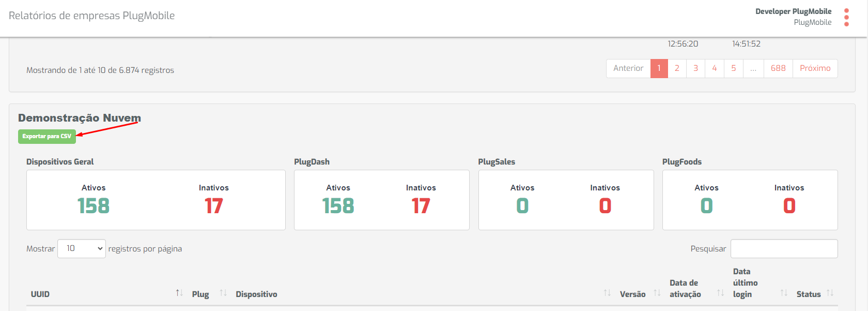Click the Data de ativação header
This screenshot has width=868, height=311.
tap(685, 288)
